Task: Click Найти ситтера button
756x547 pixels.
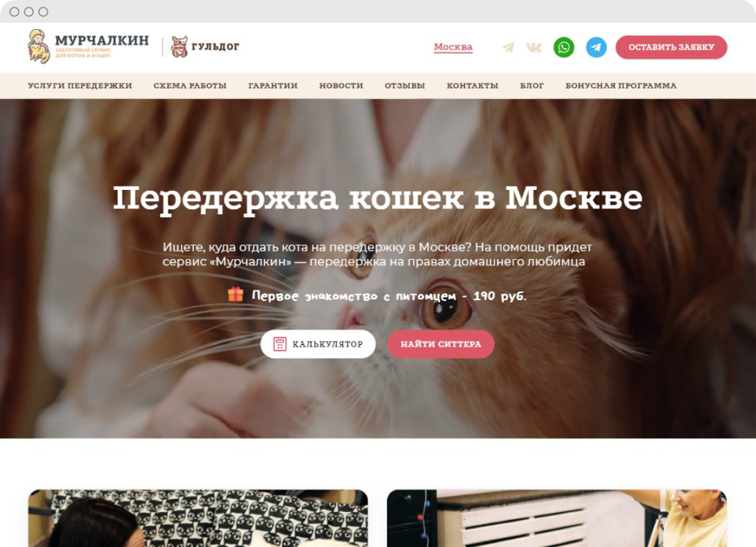Action: [x=440, y=344]
